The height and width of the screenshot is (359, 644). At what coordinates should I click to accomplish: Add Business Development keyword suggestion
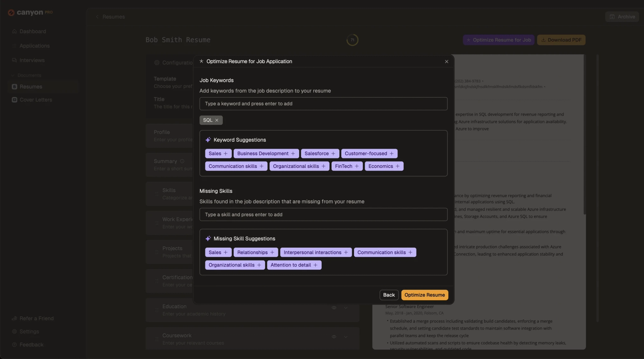(x=266, y=153)
